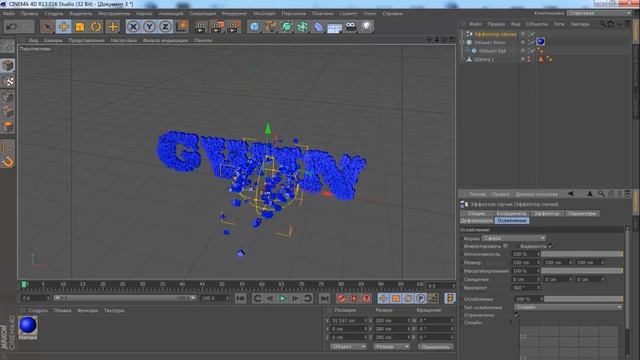Open the Анимация main menu
Viewport: 640px width, 360px height.
pyautogui.click(x=171, y=13)
